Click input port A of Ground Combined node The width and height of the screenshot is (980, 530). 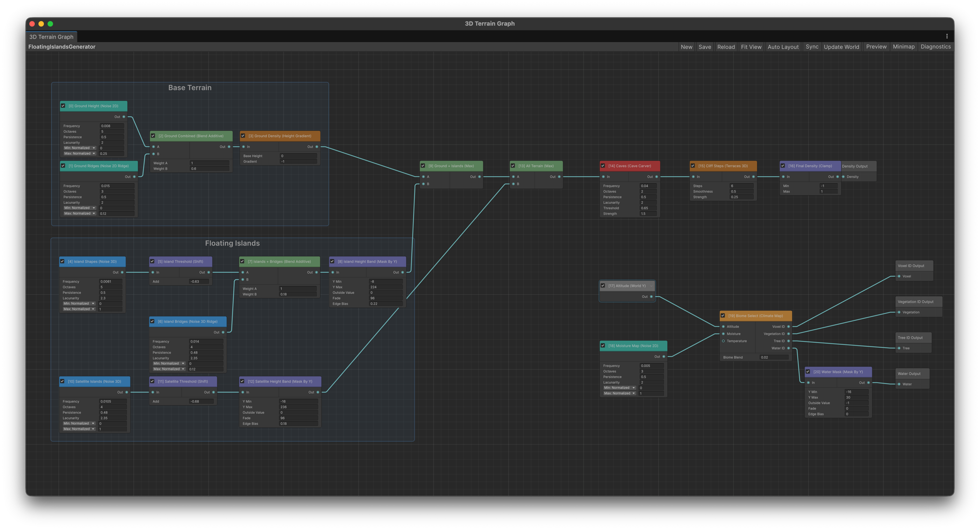(153, 146)
